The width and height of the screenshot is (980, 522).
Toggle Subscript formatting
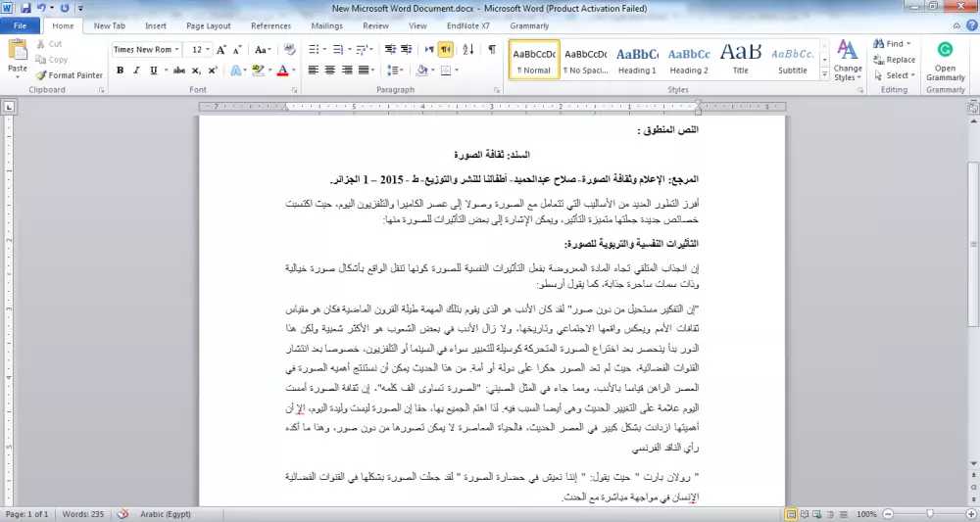(x=196, y=70)
